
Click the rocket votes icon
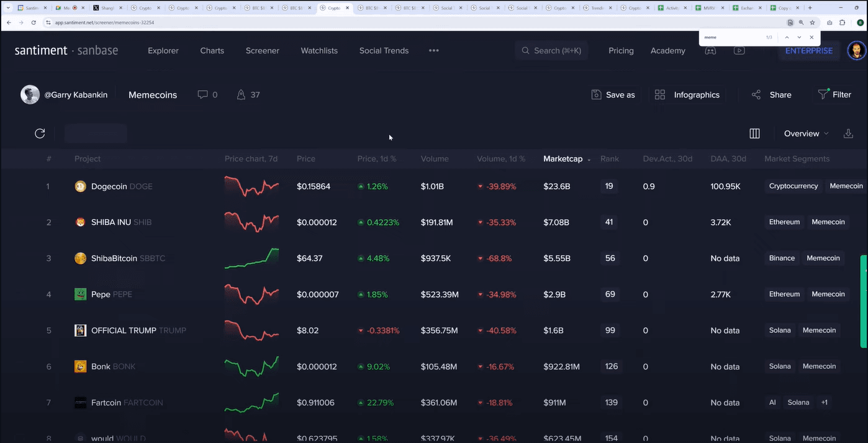(241, 95)
